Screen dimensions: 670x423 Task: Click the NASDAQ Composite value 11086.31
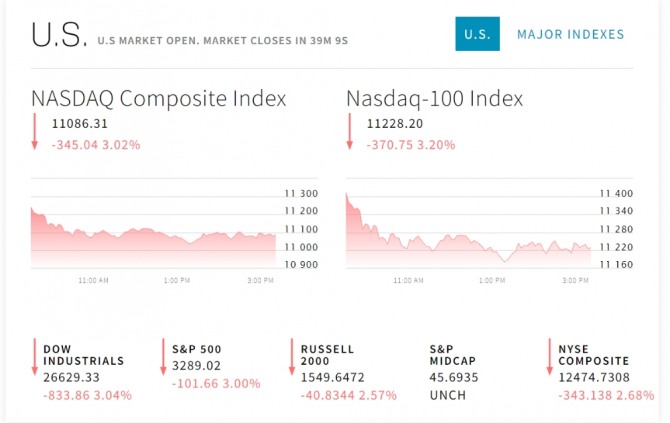(x=83, y=124)
